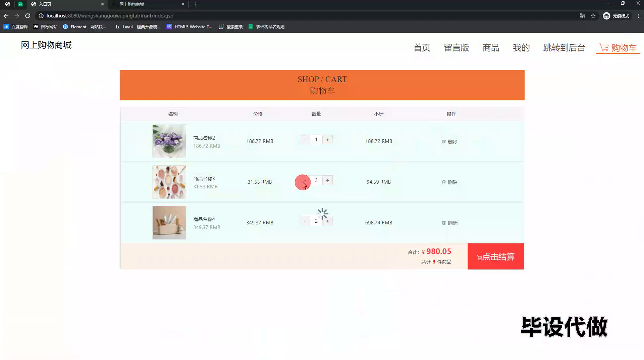Viewport: 644px width, 360px height.
Task: Click the incognito mode profile icon
Action: click(616, 16)
